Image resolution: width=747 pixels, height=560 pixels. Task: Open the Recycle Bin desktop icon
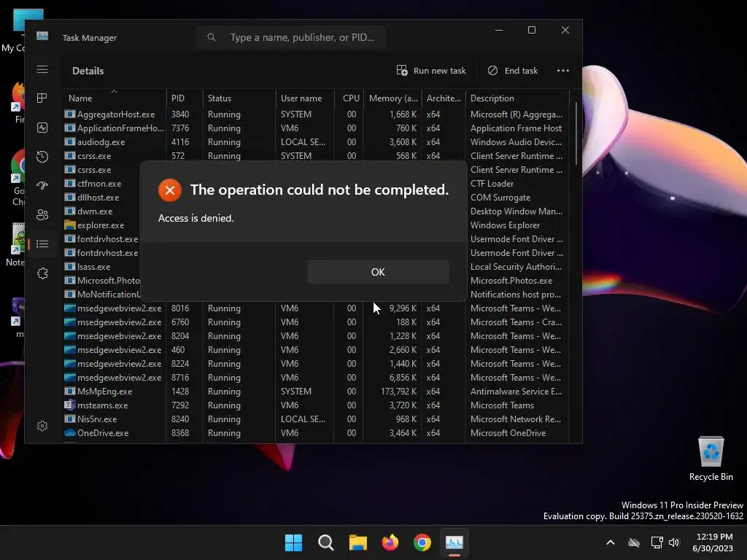711,458
